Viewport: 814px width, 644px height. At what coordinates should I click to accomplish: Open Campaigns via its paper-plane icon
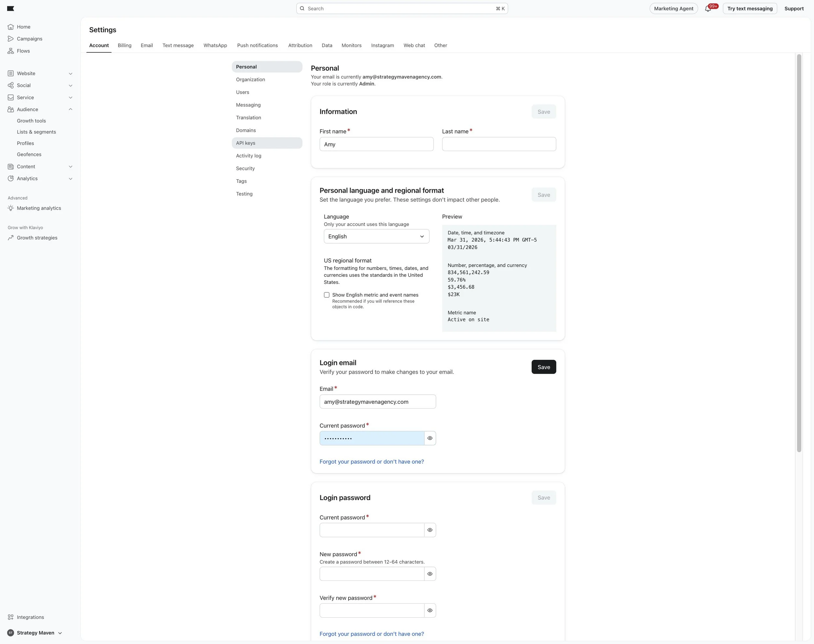click(x=10, y=39)
